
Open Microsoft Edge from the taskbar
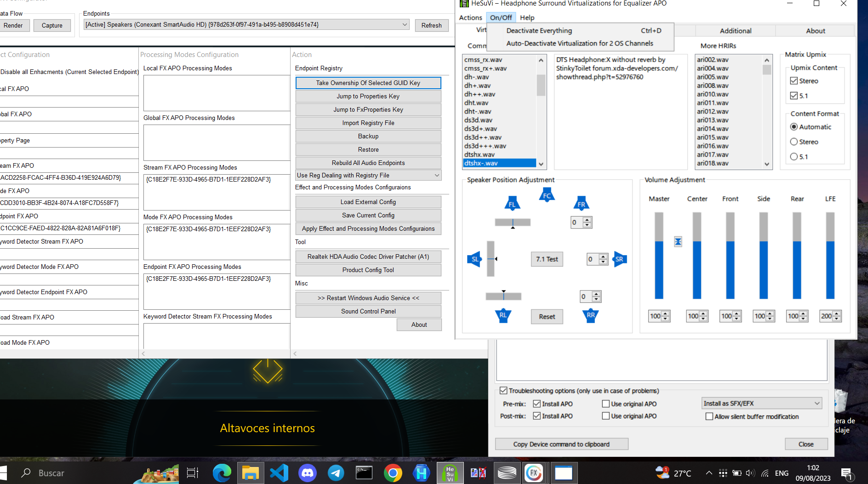click(222, 473)
